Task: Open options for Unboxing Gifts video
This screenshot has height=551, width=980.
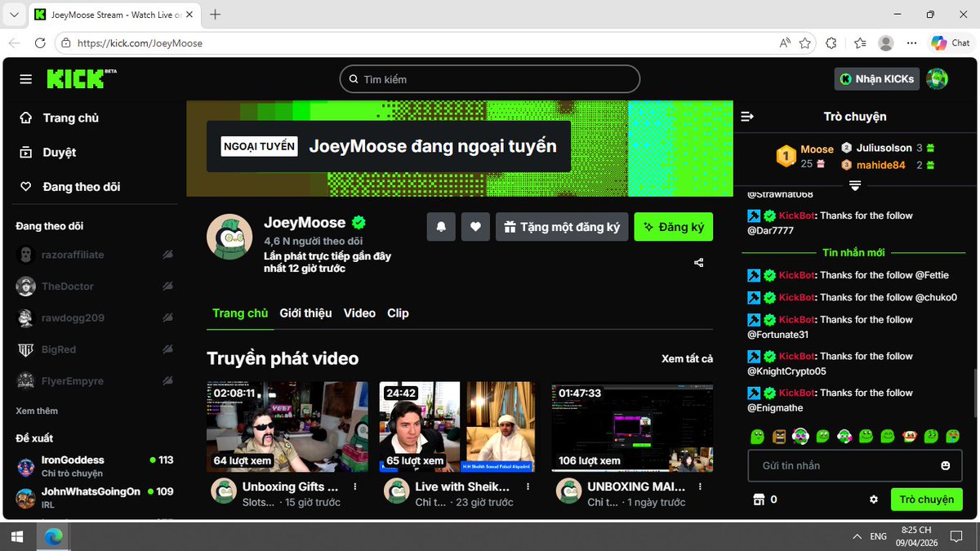Action: point(355,487)
